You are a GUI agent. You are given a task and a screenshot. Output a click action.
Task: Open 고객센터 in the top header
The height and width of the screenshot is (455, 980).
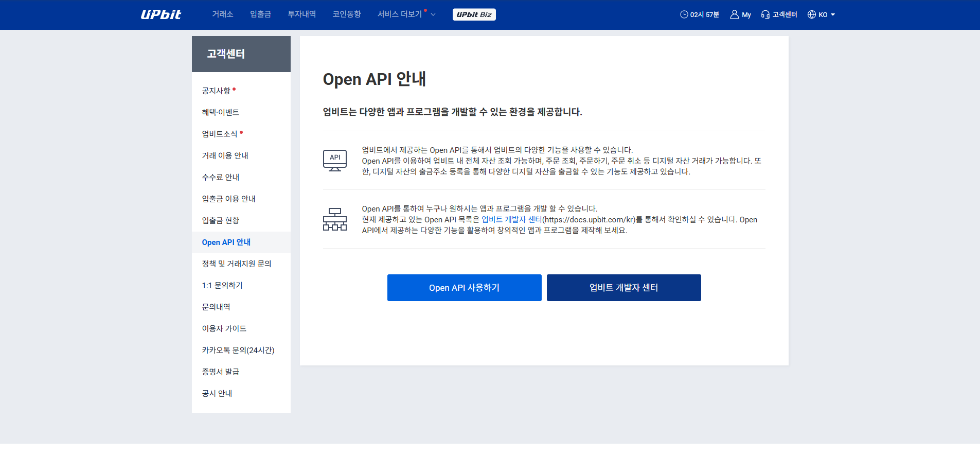click(x=785, y=14)
